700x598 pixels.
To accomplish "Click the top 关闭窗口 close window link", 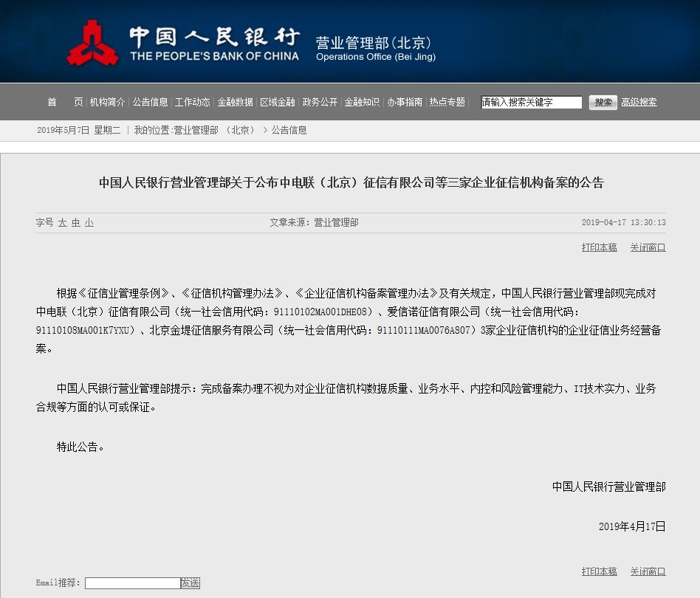I will [648, 247].
